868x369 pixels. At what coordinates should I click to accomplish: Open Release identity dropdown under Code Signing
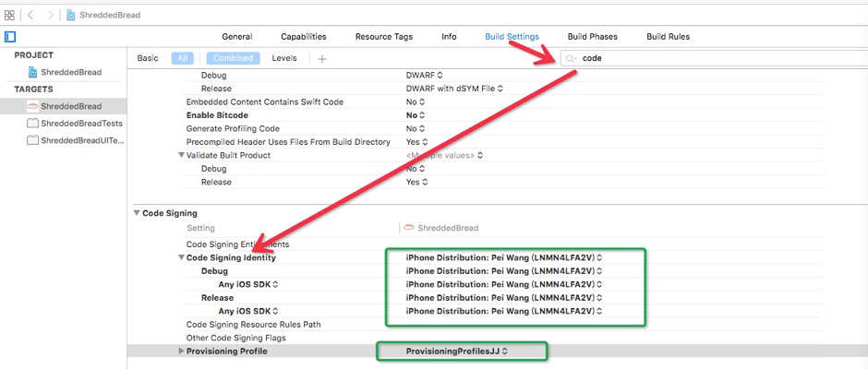coord(504,298)
